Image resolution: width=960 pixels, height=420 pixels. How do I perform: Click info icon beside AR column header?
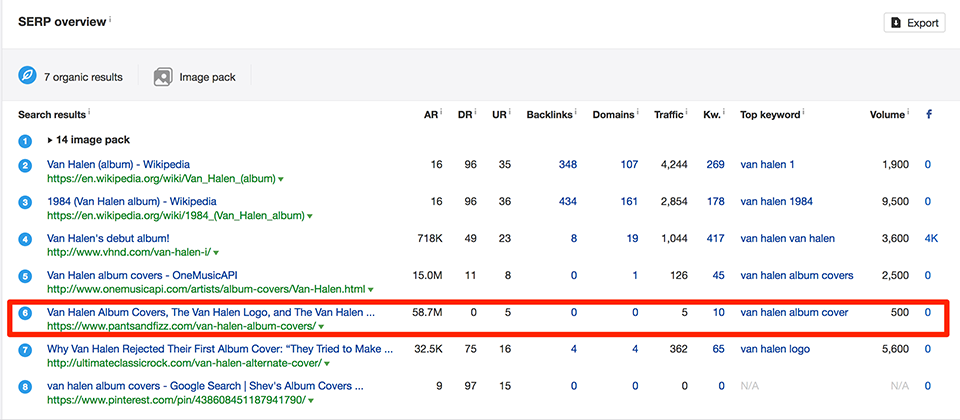click(x=441, y=112)
